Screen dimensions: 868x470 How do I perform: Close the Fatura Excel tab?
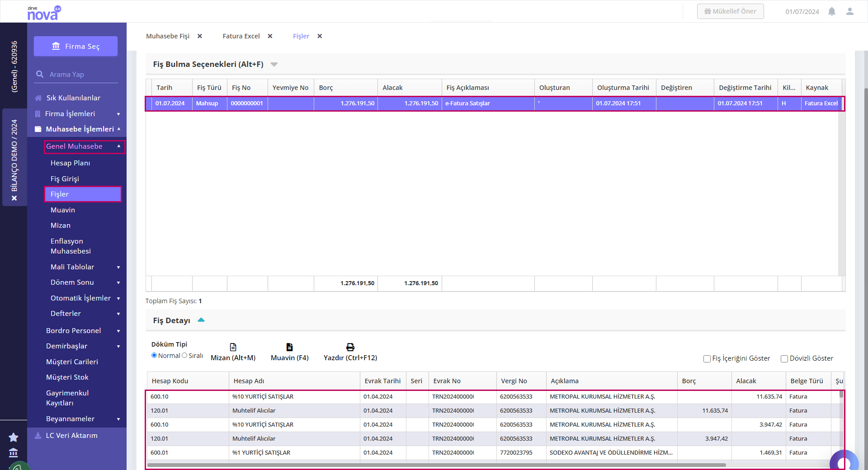point(270,36)
